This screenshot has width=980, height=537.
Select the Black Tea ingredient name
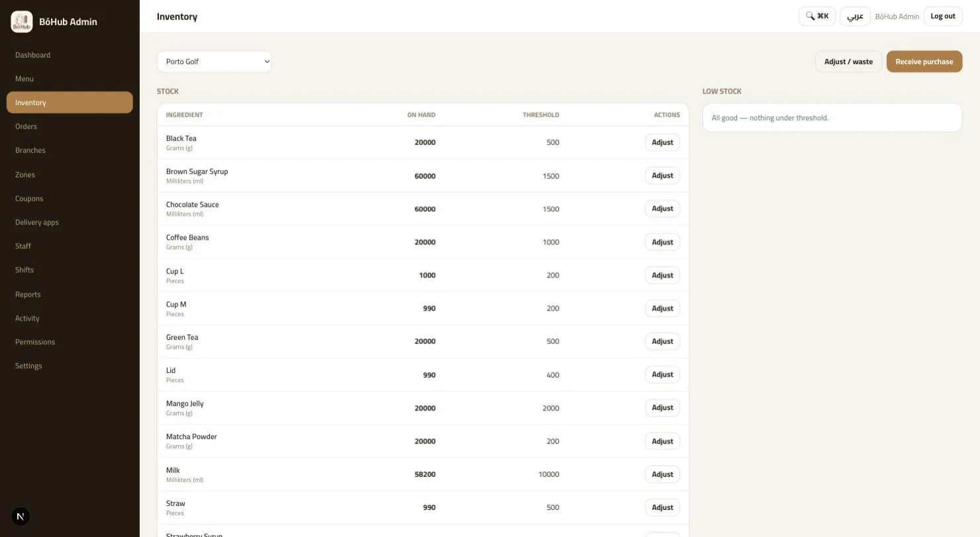tap(181, 138)
